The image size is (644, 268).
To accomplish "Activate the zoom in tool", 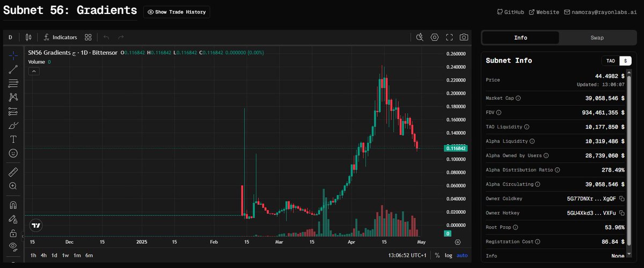I will pos(13,186).
